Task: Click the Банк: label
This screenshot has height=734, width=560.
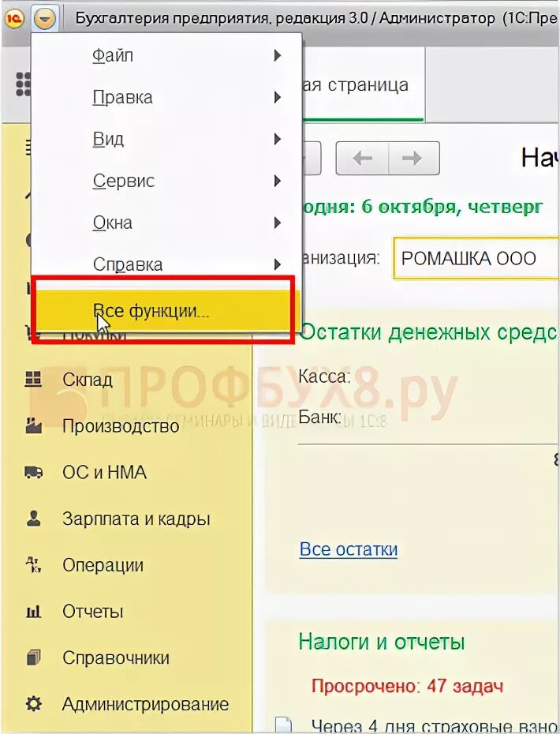Action: [320, 417]
